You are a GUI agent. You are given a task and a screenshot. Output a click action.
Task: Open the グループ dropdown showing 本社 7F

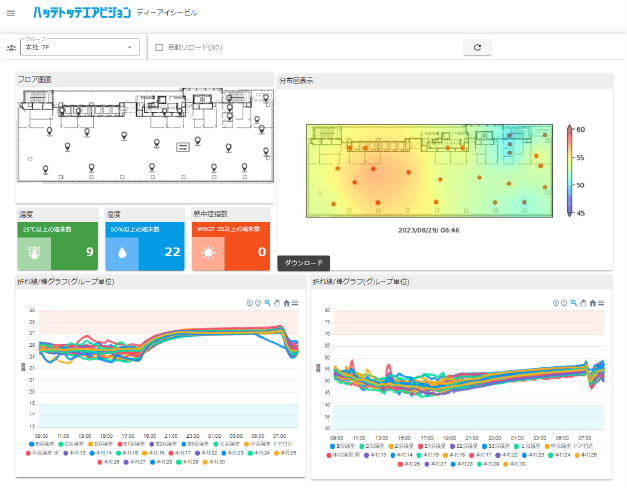(80, 47)
